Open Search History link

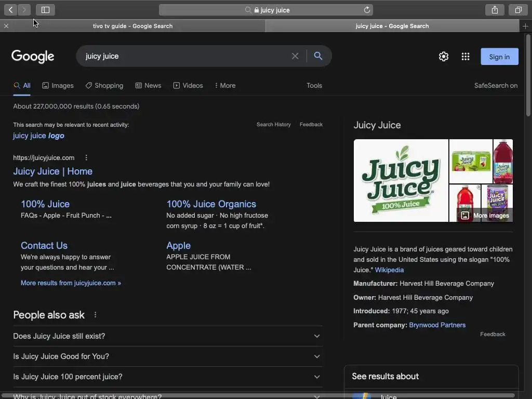(x=273, y=125)
